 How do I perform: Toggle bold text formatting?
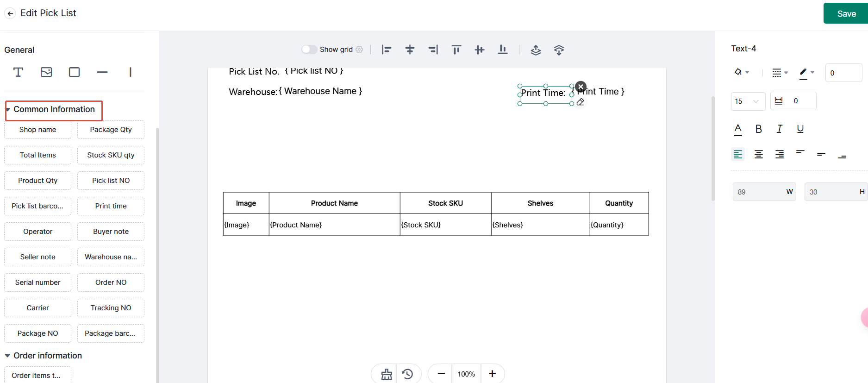[758, 129]
